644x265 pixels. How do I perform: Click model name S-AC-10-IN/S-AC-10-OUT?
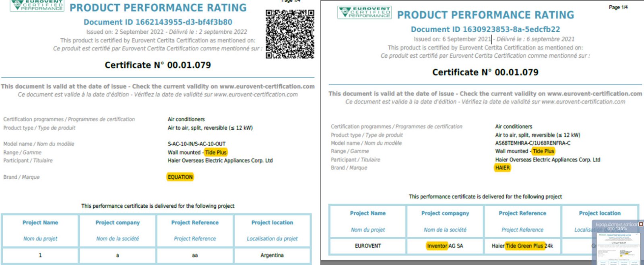coord(196,144)
